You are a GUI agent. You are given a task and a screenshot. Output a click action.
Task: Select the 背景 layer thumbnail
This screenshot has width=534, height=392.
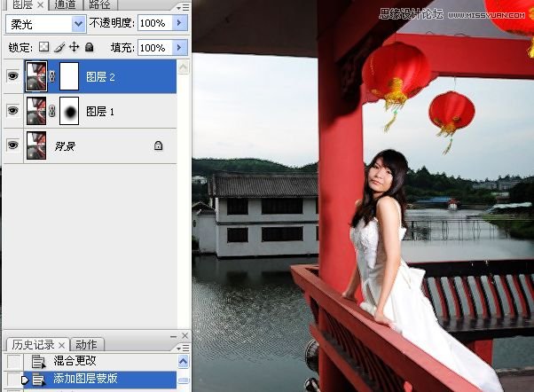click(36, 145)
